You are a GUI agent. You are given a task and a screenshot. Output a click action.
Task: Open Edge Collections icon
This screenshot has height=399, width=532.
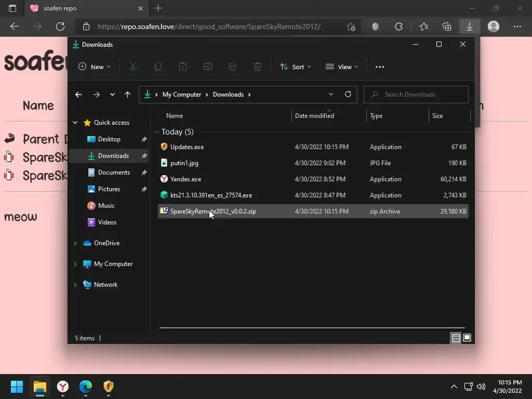point(447,26)
